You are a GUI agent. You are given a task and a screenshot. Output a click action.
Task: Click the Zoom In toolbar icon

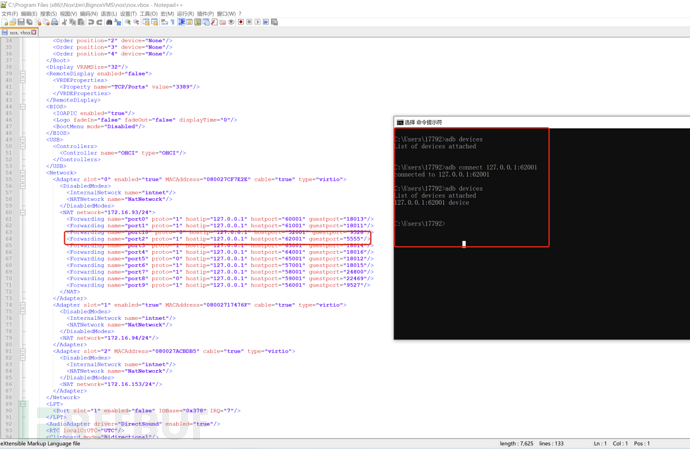point(128,22)
